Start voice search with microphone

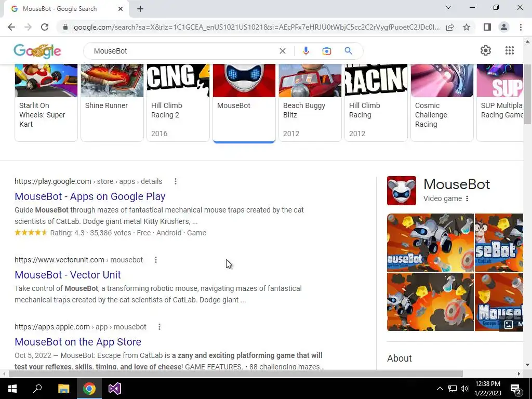(305, 51)
